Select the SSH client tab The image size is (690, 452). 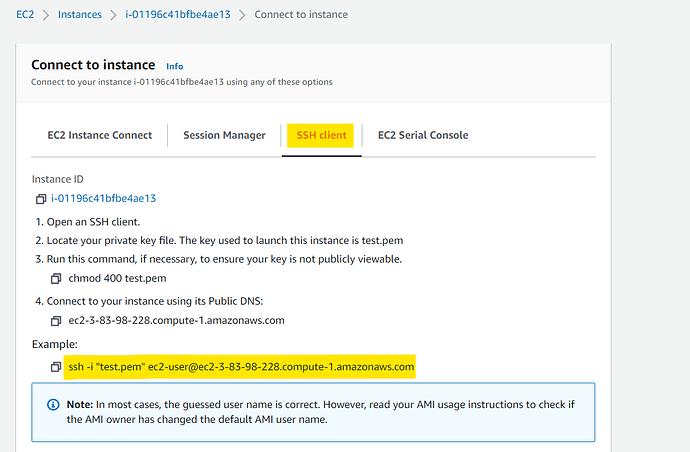pos(318,135)
